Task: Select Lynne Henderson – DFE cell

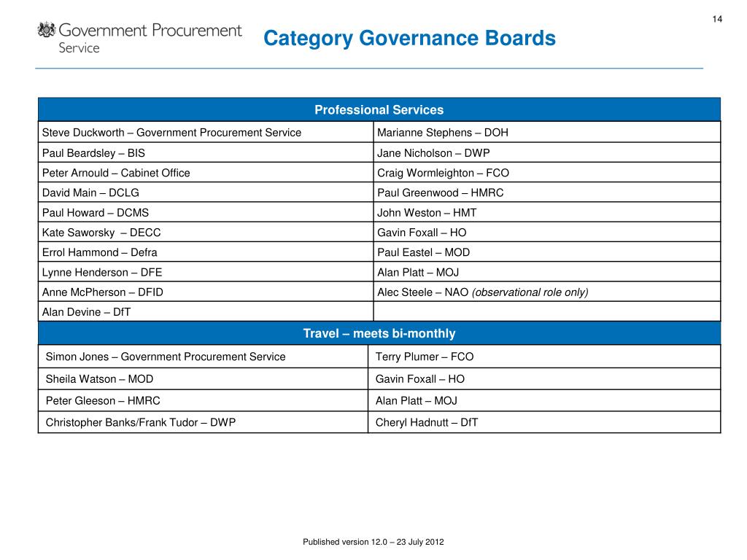Action: tap(206, 272)
